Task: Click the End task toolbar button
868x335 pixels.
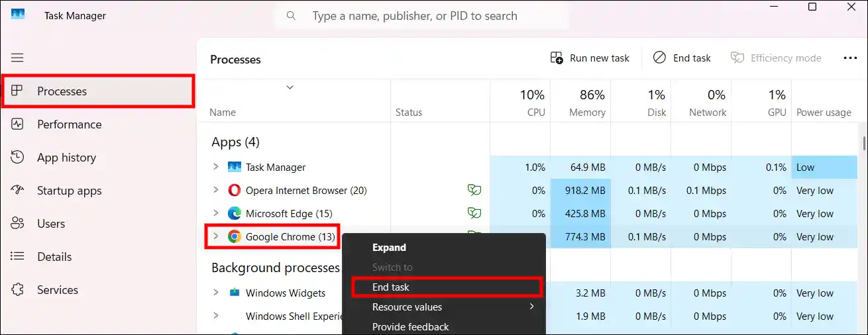Action: (682, 58)
